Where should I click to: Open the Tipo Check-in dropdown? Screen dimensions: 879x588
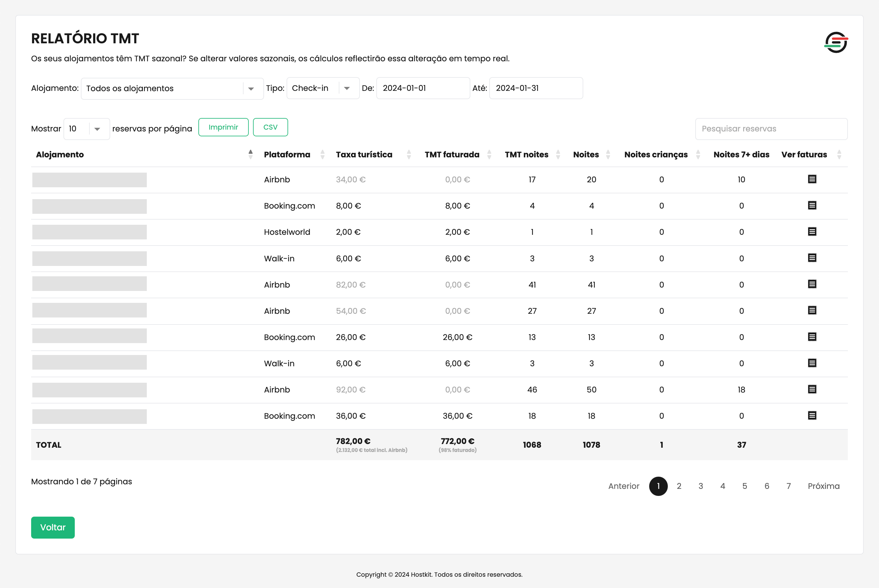pos(323,88)
